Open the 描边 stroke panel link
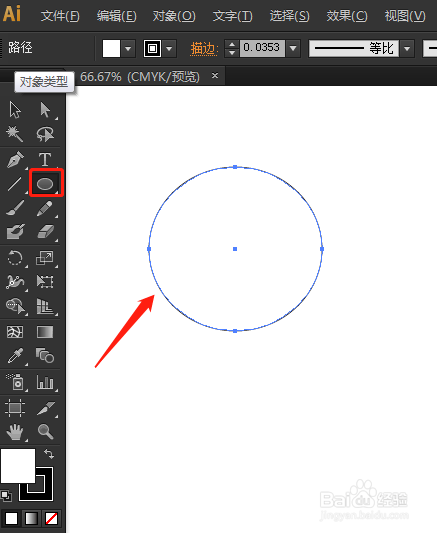Screen dimensions: 437x533 [x=204, y=49]
